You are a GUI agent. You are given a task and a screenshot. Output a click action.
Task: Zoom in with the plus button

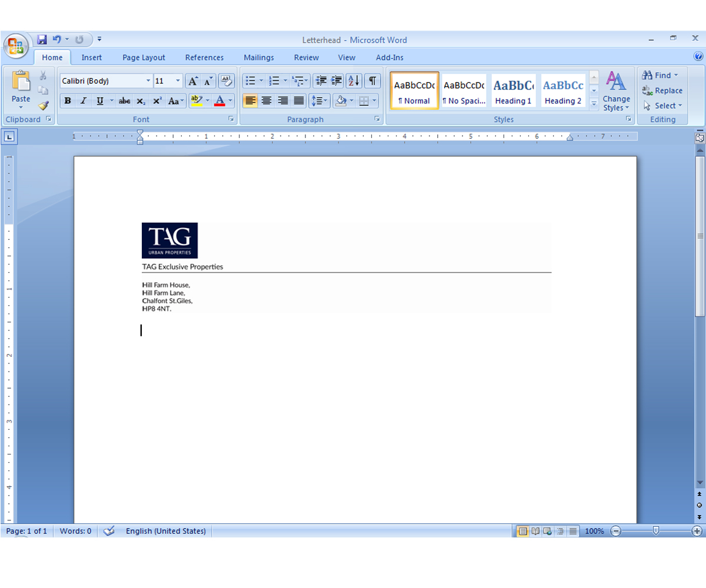(697, 531)
